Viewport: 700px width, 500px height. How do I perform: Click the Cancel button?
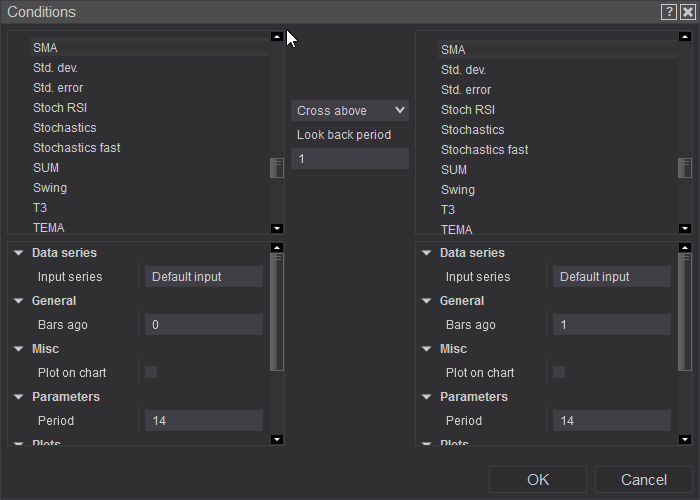coord(643,480)
